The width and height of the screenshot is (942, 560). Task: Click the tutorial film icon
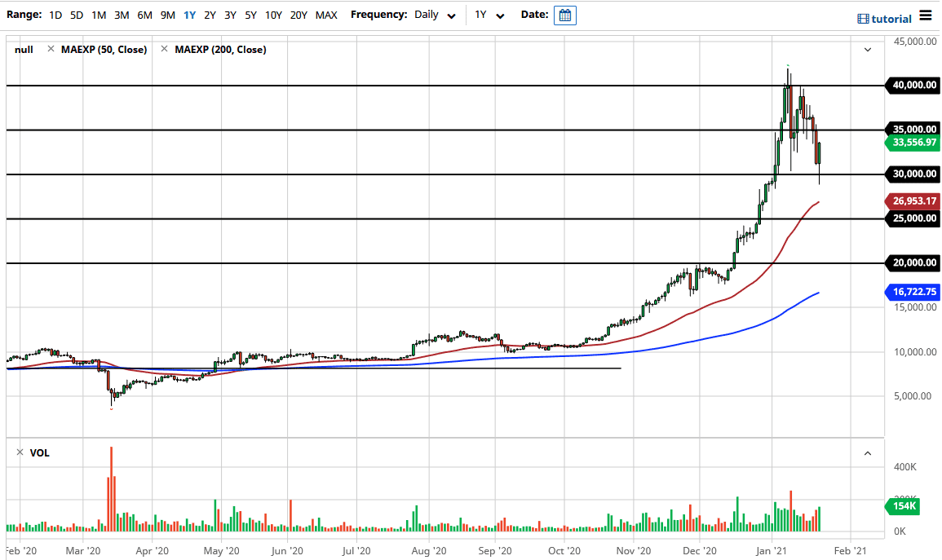863,19
